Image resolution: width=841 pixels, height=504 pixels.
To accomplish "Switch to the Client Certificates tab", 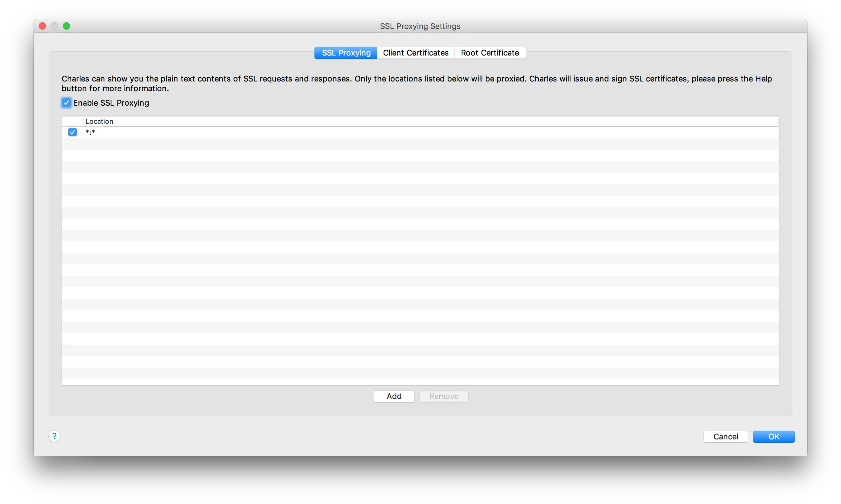I will click(415, 53).
